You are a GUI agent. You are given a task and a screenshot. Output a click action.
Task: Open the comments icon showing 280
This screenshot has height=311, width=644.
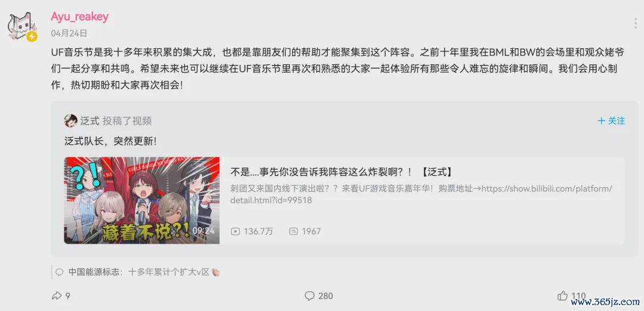pyautogui.click(x=309, y=296)
